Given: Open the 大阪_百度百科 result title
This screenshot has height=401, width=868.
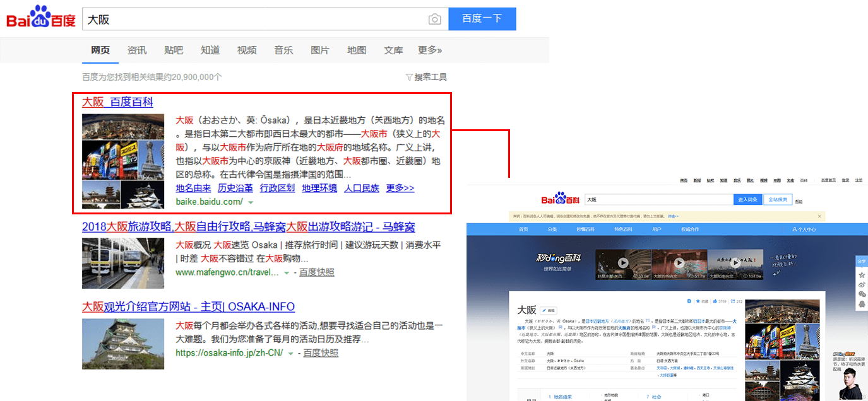Looking at the screenshot, I should pos(117,102).
